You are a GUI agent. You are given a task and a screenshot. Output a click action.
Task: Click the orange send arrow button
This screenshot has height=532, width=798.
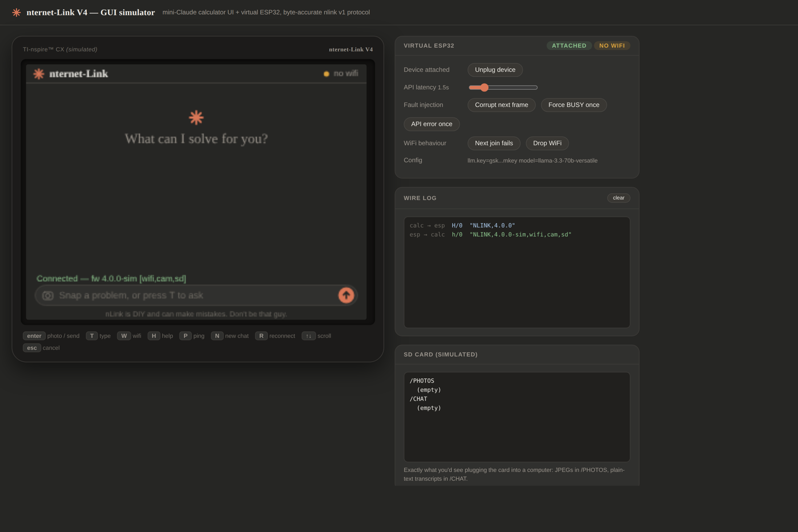pos(346,295)
